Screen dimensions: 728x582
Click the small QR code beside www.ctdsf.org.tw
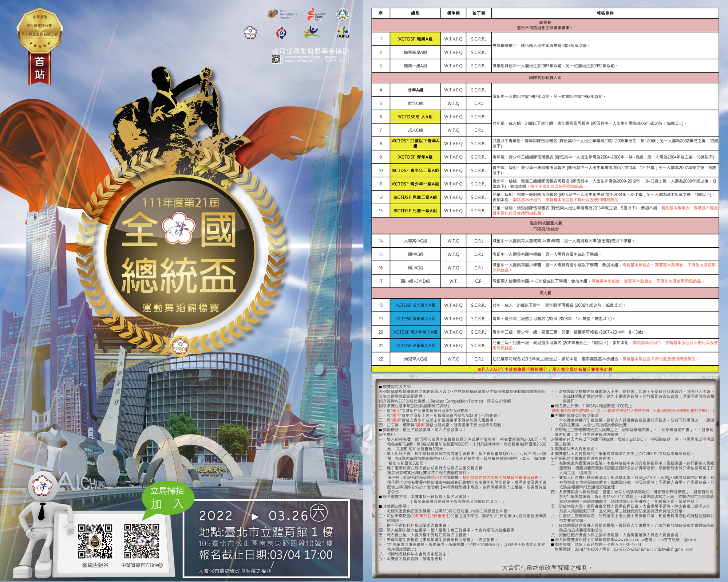(x=276, y=59)
